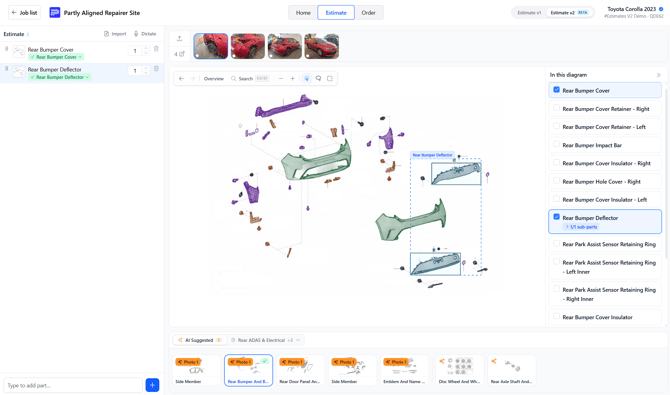Click the blue add part plus button
The height and width of the screenshot is (395, 670).
pos(152,385)
